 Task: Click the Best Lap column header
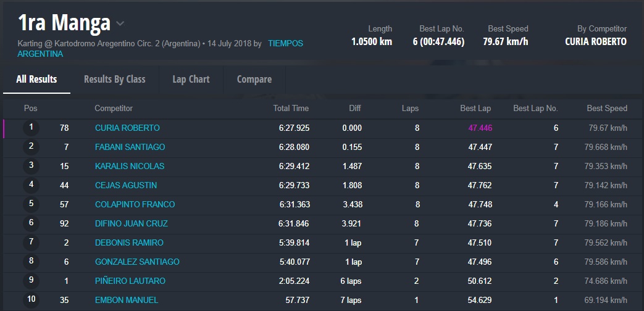475,108
